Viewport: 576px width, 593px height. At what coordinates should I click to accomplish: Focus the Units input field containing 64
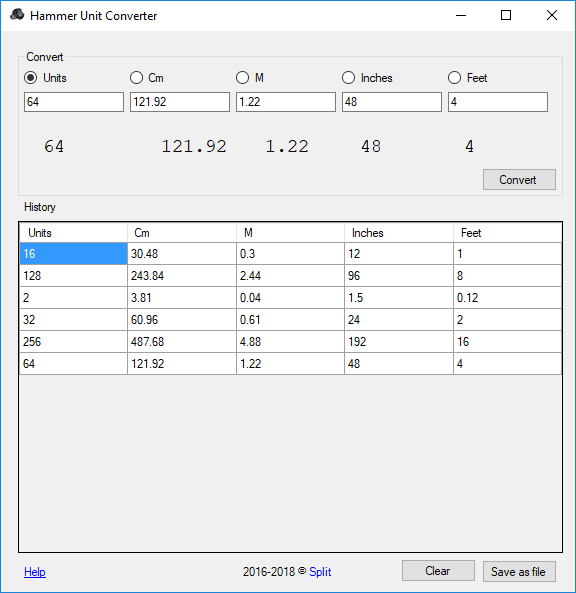click(74, 102)
